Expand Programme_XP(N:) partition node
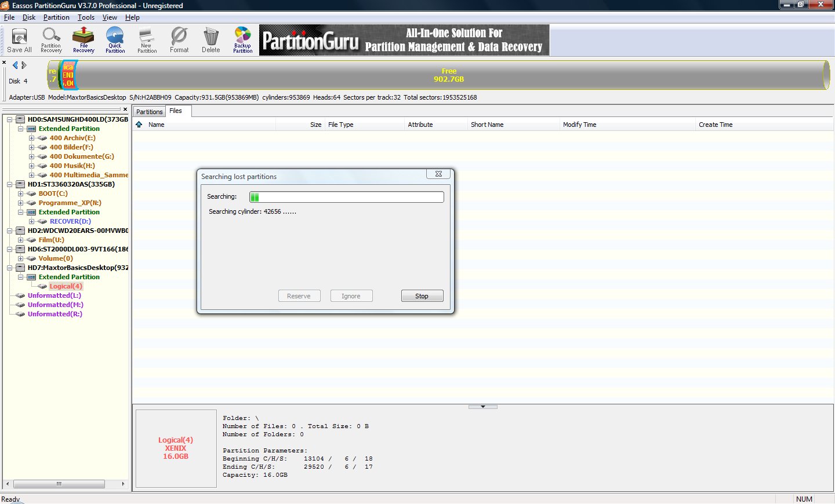The width and height of the screenshot is (835, 504). tap(20, 203)
